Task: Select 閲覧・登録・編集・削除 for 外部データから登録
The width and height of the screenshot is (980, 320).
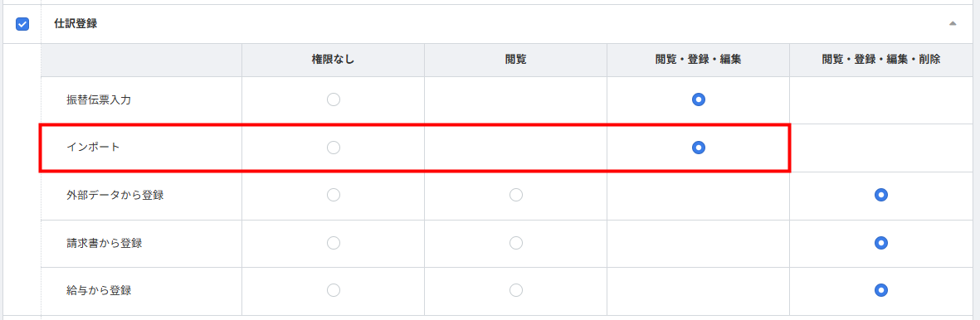Action: click(881, 196)
